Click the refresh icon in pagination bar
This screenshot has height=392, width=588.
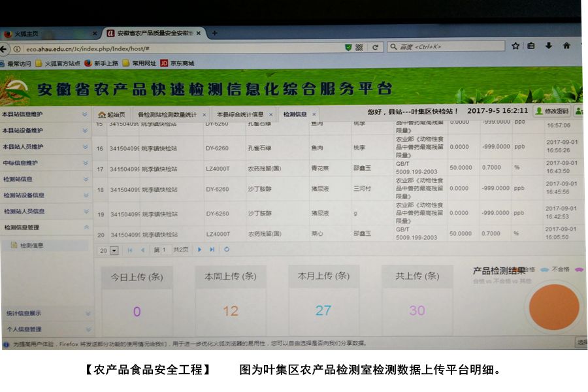tap(227, 250)
